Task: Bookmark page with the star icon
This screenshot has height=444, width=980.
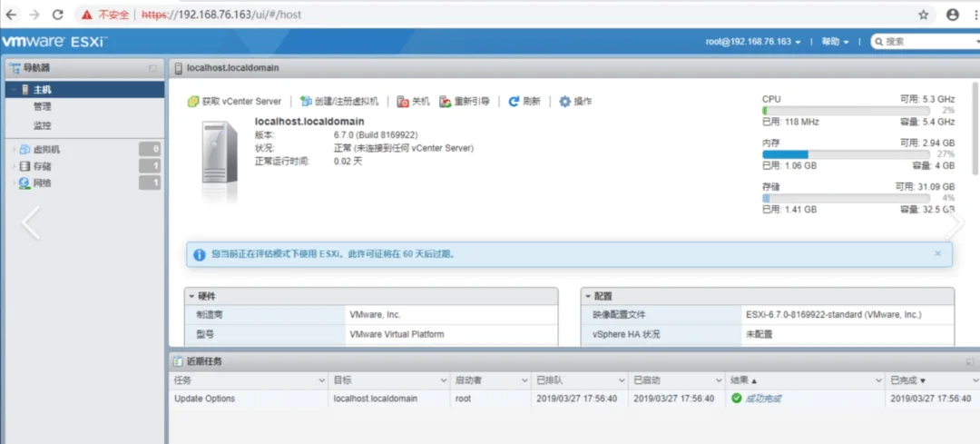Action: pos(923,15)
